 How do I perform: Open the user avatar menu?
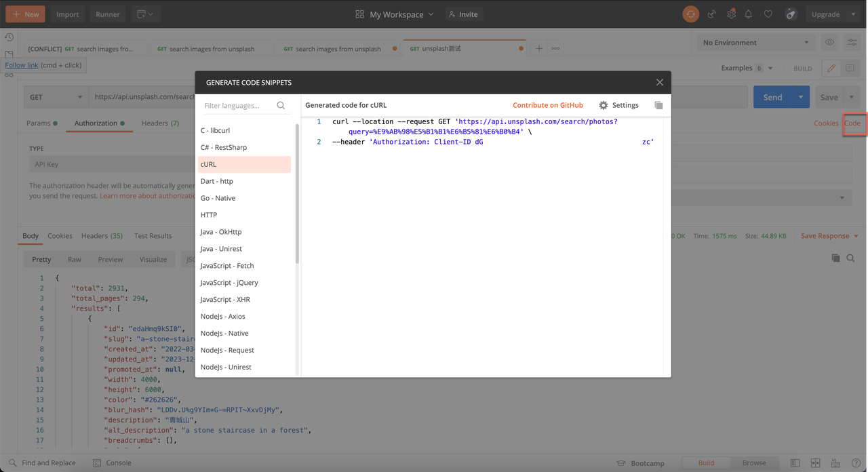pyautogui.click(x=790, y=14)
